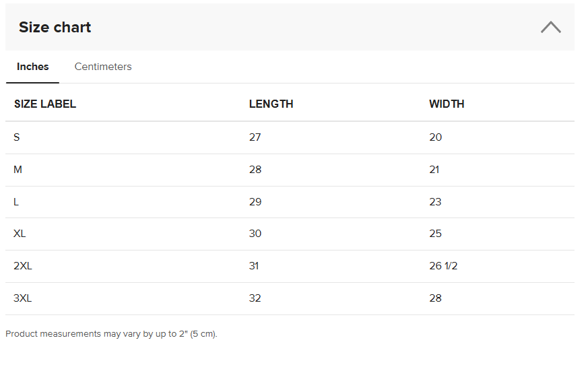Click the product measurements disclaimer text

pyautogui.click(x=111, y=334)
